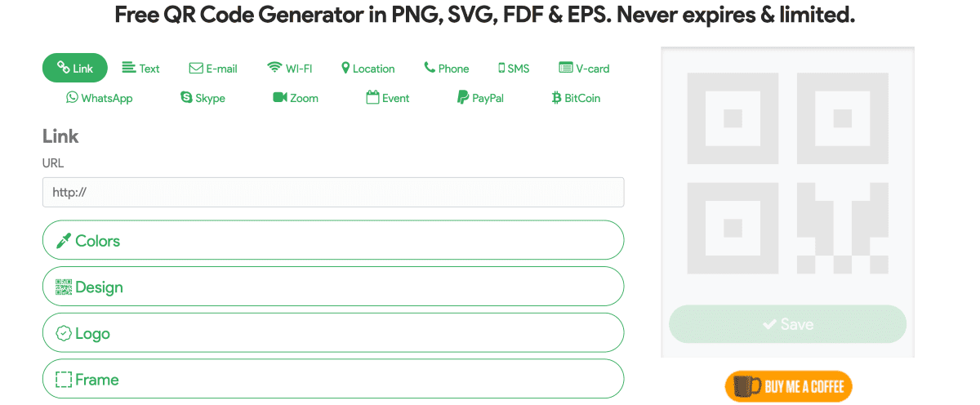Select the Phone handset icon

point(430,69)
